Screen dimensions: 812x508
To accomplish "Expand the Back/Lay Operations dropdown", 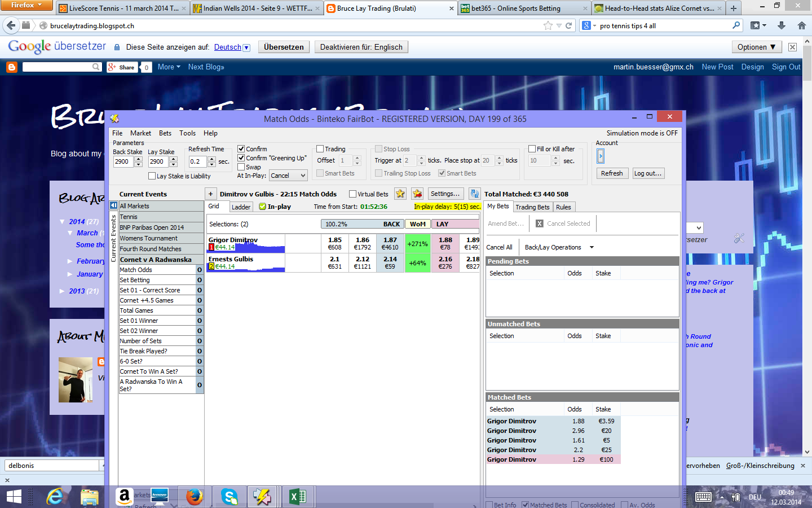I will [592, 247].
